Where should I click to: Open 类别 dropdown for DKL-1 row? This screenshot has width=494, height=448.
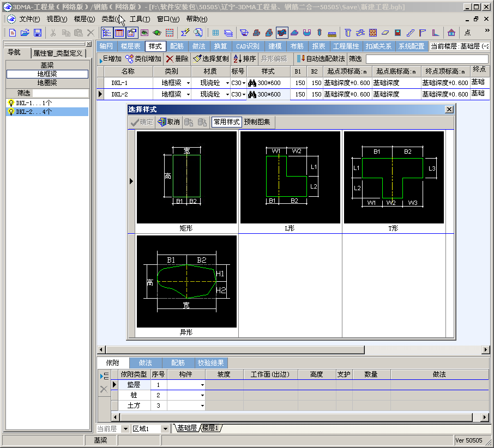(188, 83)
